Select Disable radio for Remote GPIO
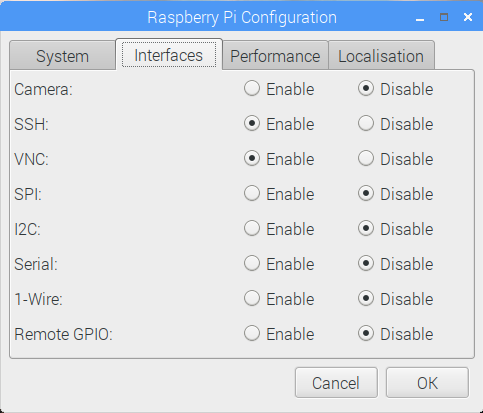Screen dimensions: 483x413 click(x=366, y=334)
